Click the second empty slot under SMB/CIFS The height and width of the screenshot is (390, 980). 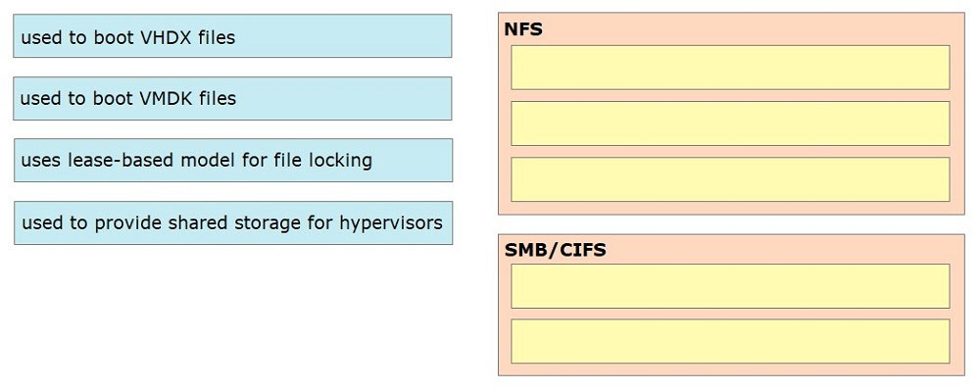[730, 341]
